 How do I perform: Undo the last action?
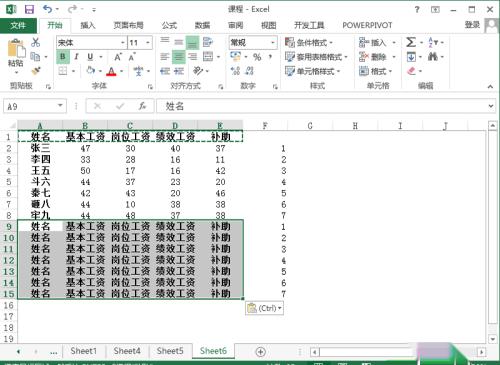click(x=47, y=9)
